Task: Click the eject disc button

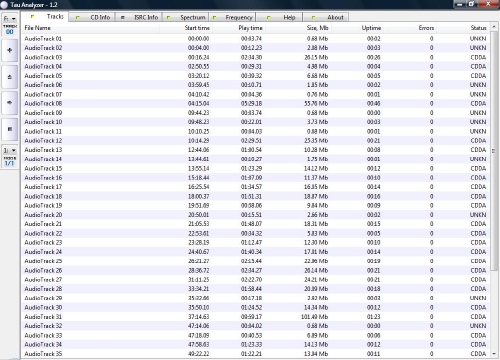Action: click(10, 77)
